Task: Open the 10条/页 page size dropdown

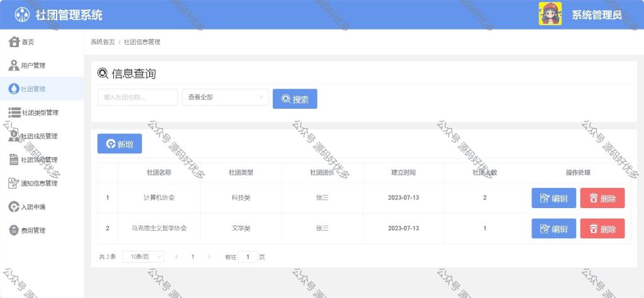Action: coord(143,257)
